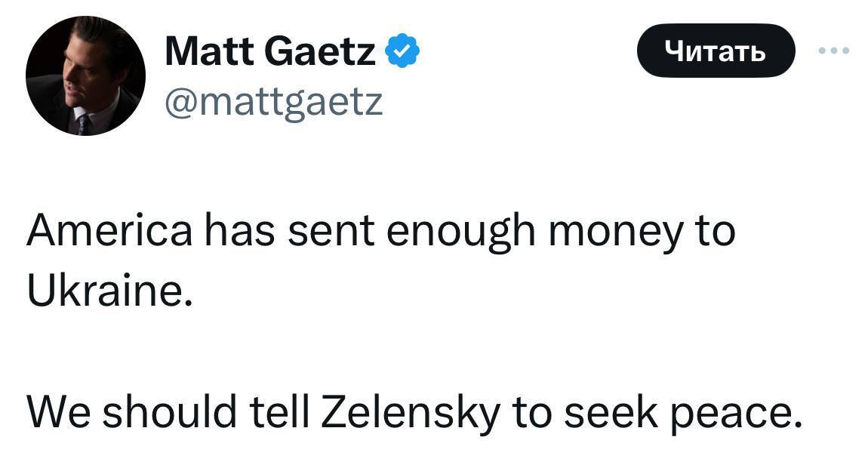868x468 pixels.
Task: Open Matt Gaetz's profile picture
Action: point(85,76)
